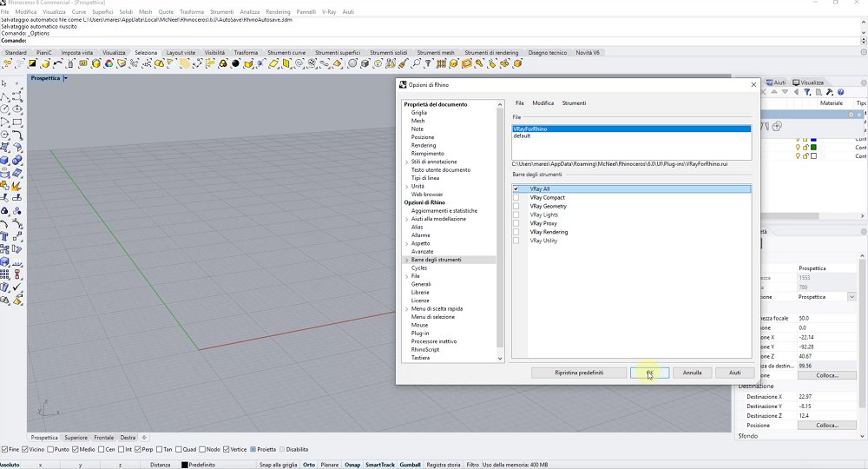Click the explode tool in left toolbar
The width and height of the screenshot is (868, 469).
coord(17,186)
